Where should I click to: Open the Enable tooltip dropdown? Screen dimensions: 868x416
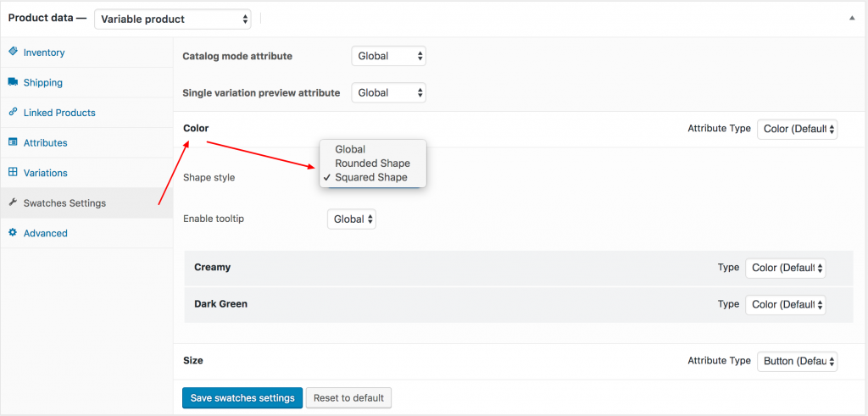pyautogui.click(x=351, y=219)
